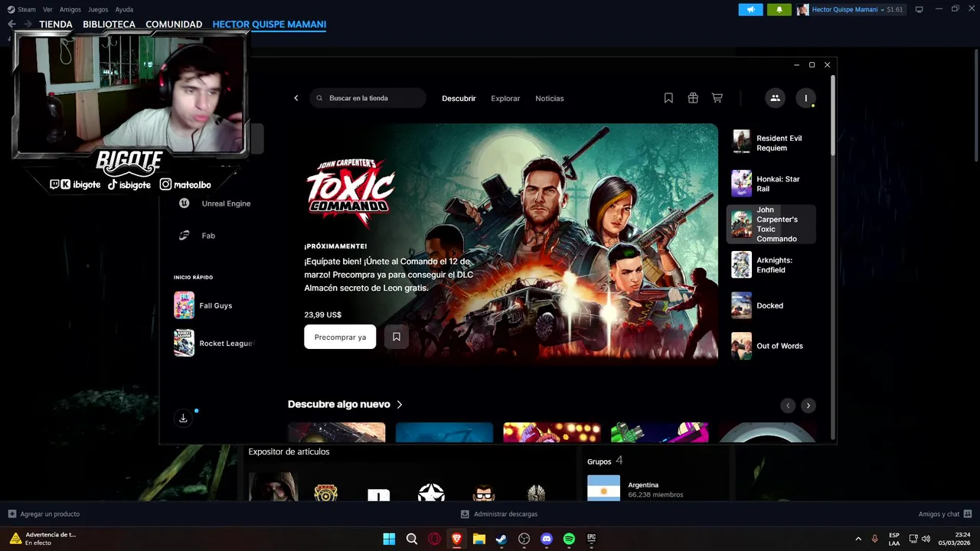Open OBS Studio from the taskbar
This screenshot has width=980, height=551.
pos(524,539)
